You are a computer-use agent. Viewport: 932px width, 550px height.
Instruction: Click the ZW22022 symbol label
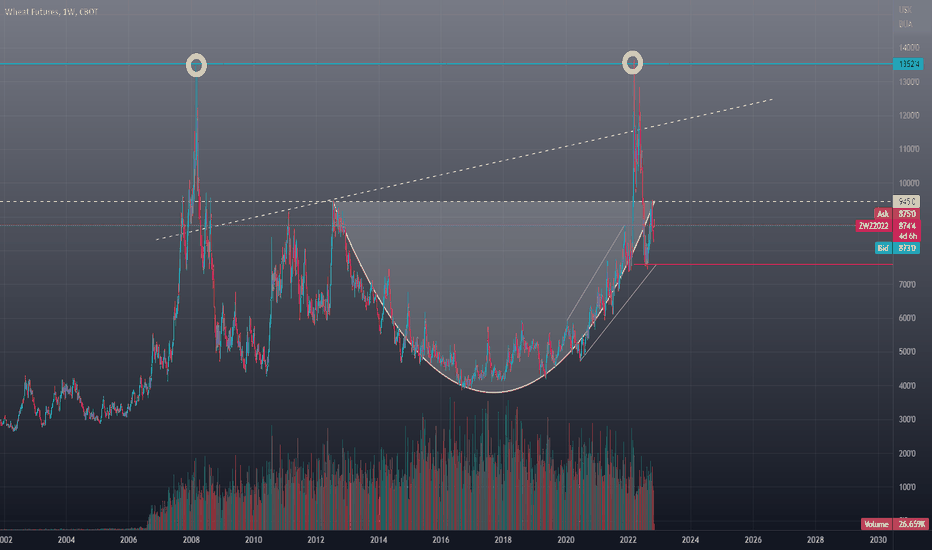(874, 226)
